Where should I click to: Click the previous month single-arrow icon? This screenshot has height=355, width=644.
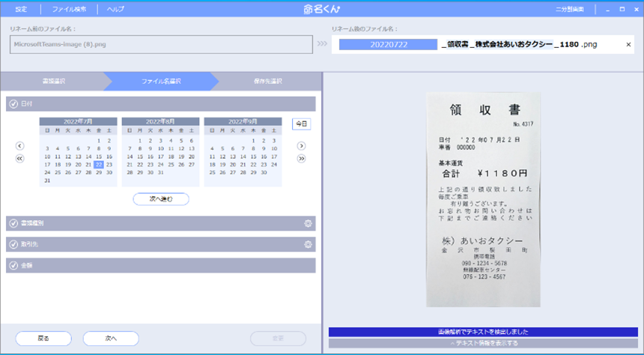[x=20, y=146]
